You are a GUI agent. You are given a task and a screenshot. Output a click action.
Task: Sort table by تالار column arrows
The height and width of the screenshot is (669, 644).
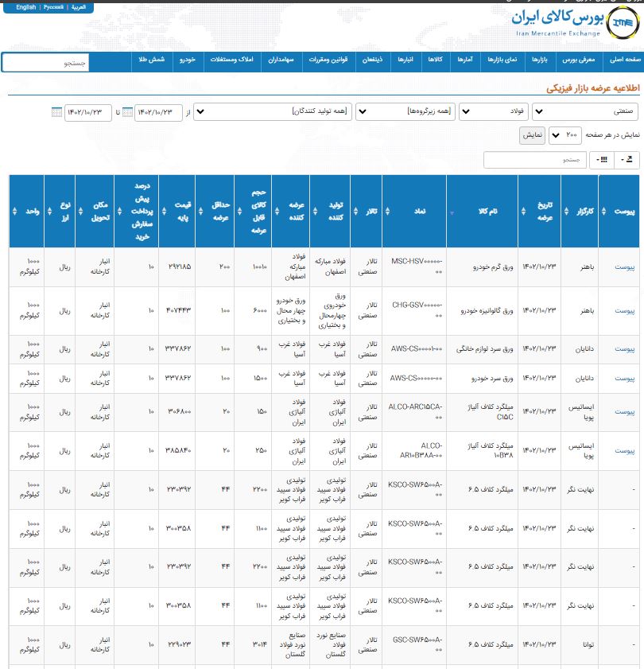355,211
